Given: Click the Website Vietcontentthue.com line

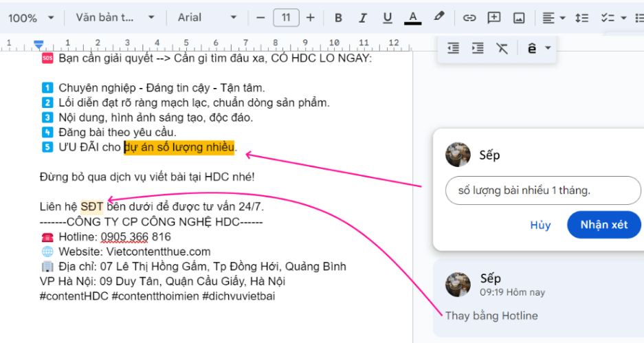Looking at the screenshot, I should [x=126, y=252].
